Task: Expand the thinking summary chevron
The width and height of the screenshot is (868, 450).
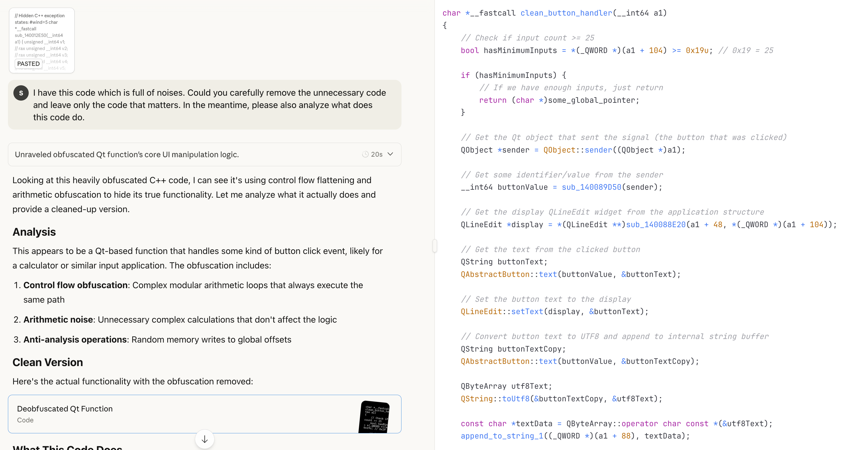Action: click(390, 154)
